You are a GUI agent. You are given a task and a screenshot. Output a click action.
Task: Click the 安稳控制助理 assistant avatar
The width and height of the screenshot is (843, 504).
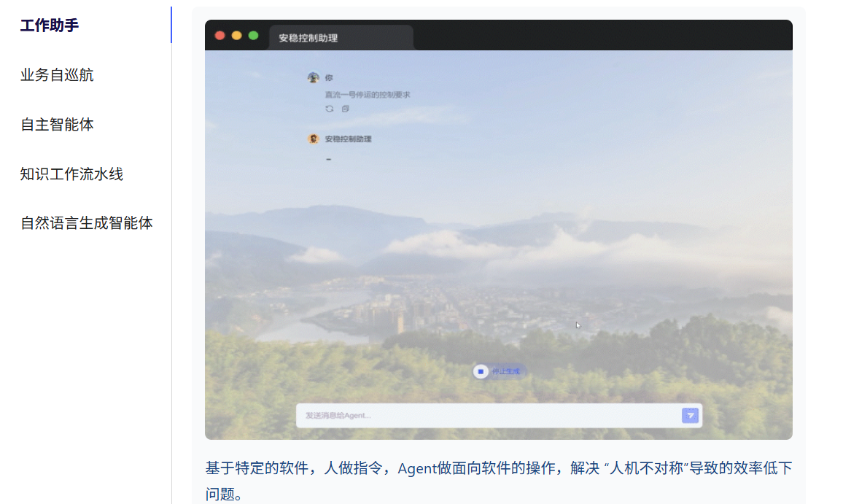point(314,139)
